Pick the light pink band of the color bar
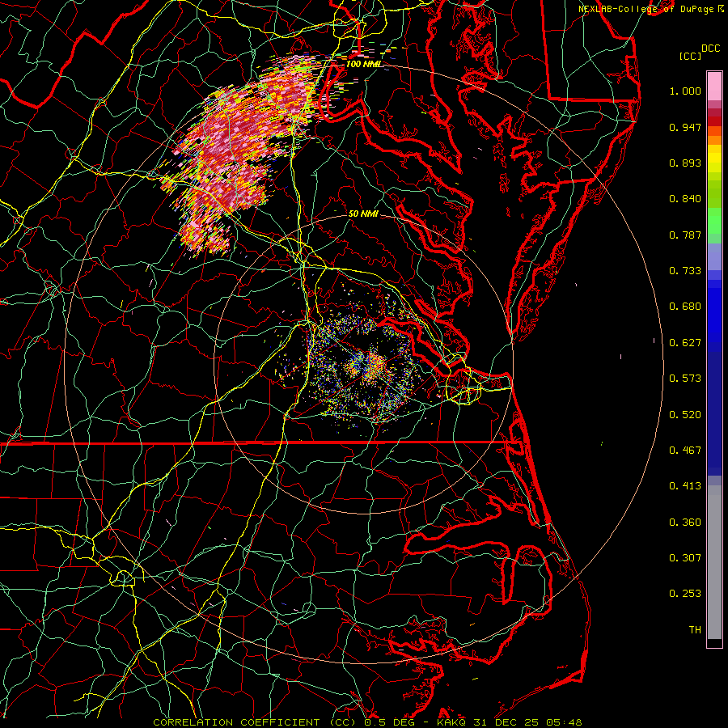 714,87
